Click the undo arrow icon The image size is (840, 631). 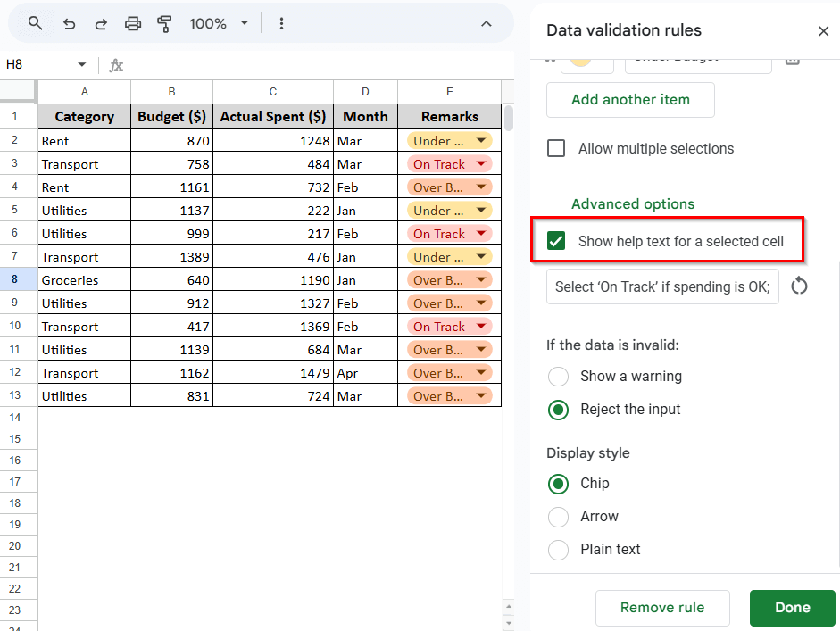click(69, 23)
